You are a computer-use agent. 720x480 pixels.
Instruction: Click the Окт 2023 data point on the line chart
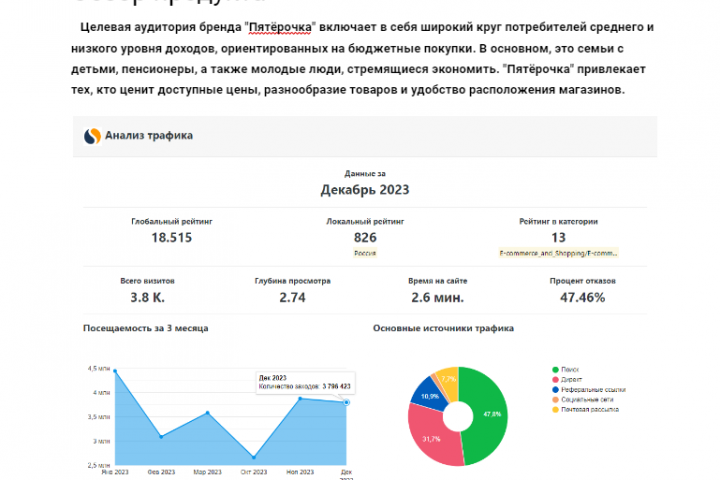254,457
